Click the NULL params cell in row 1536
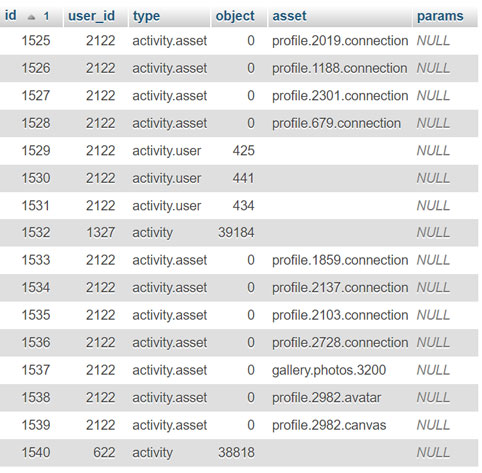 point(433,343)
